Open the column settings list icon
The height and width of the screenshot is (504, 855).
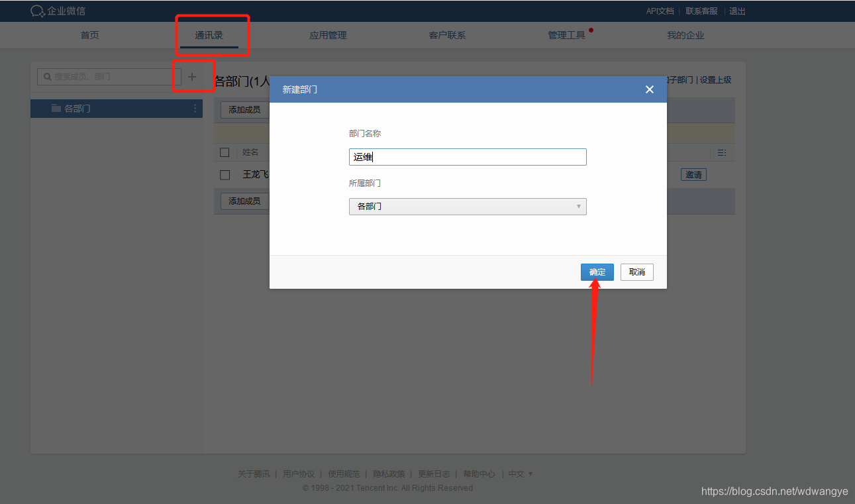coord(722,152)
